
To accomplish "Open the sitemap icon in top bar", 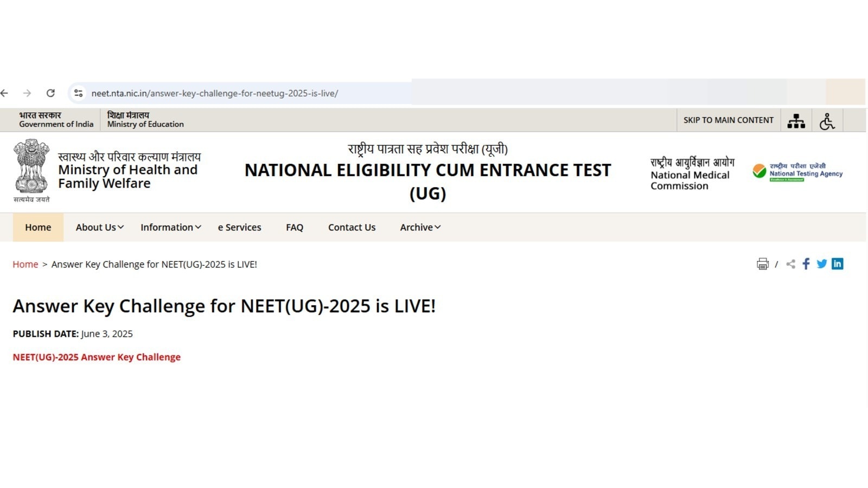I will pyautogui.click(x=796, y=121).
